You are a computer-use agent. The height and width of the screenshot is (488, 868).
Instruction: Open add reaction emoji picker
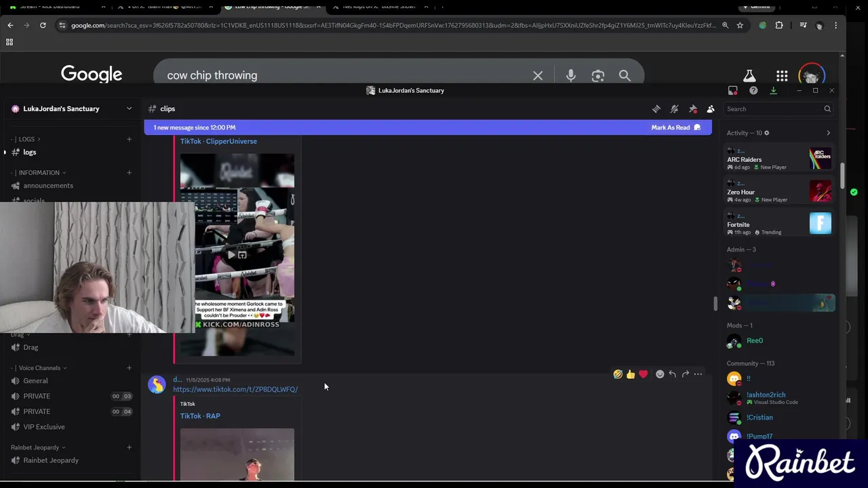click(x=660, y=374)
